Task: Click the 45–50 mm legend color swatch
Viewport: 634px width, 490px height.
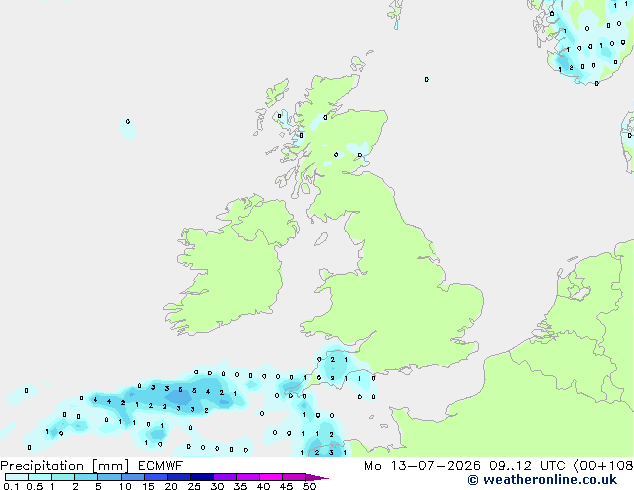Action: [x=294, y=477]
